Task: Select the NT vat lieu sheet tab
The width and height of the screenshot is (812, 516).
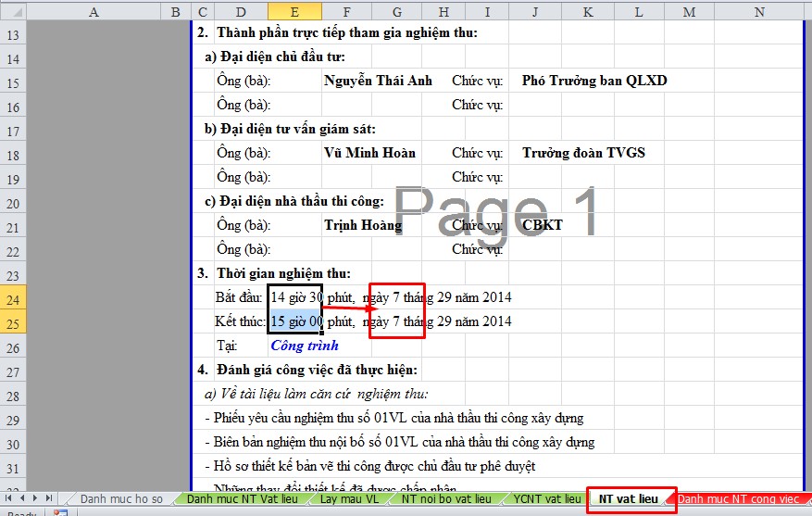Action: [x=628, y=498]
